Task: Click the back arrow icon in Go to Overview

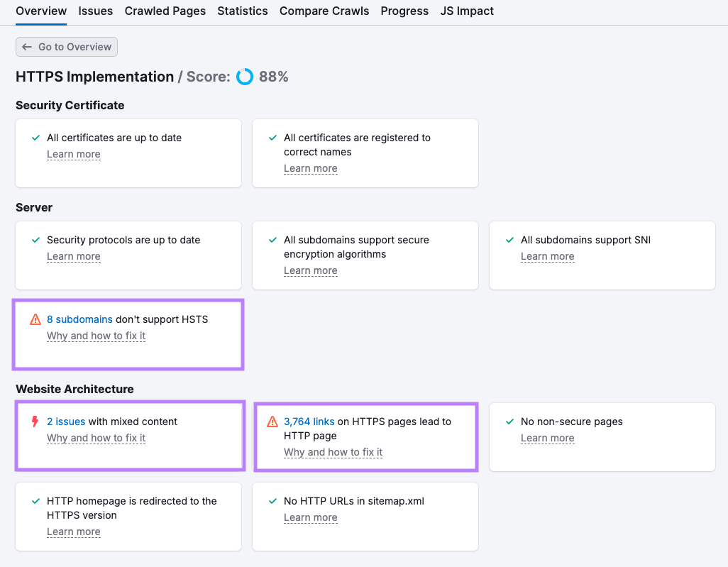Action: [28, 47]
